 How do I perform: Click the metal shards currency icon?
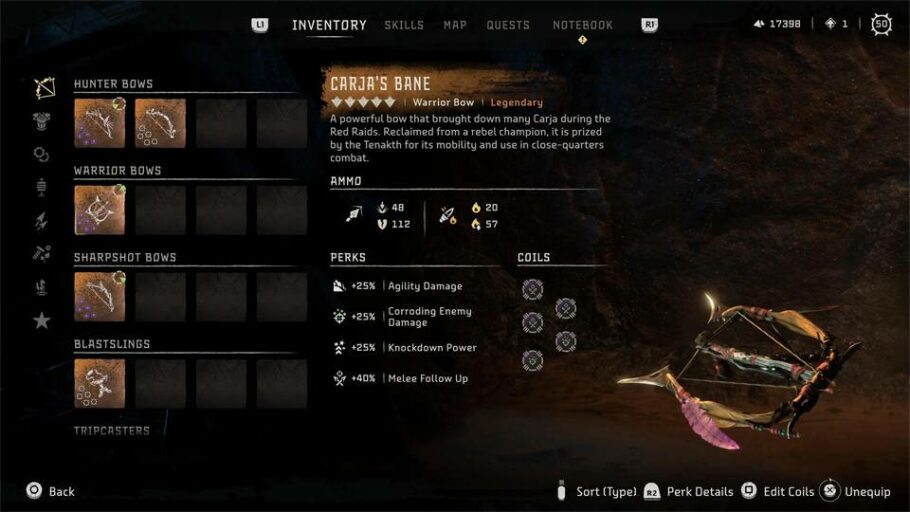tap(759, 24)
